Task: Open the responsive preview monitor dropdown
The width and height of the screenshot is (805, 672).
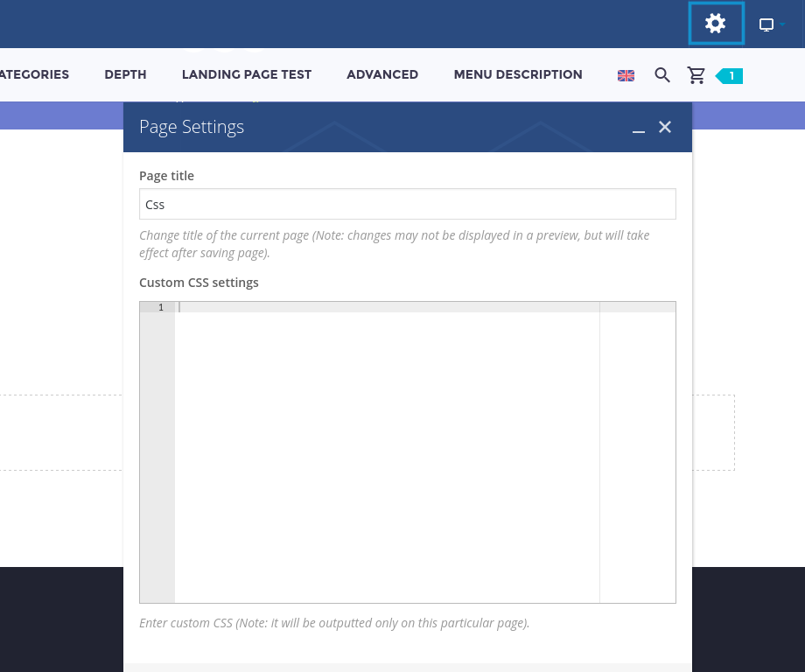Action: click(770, 24)
